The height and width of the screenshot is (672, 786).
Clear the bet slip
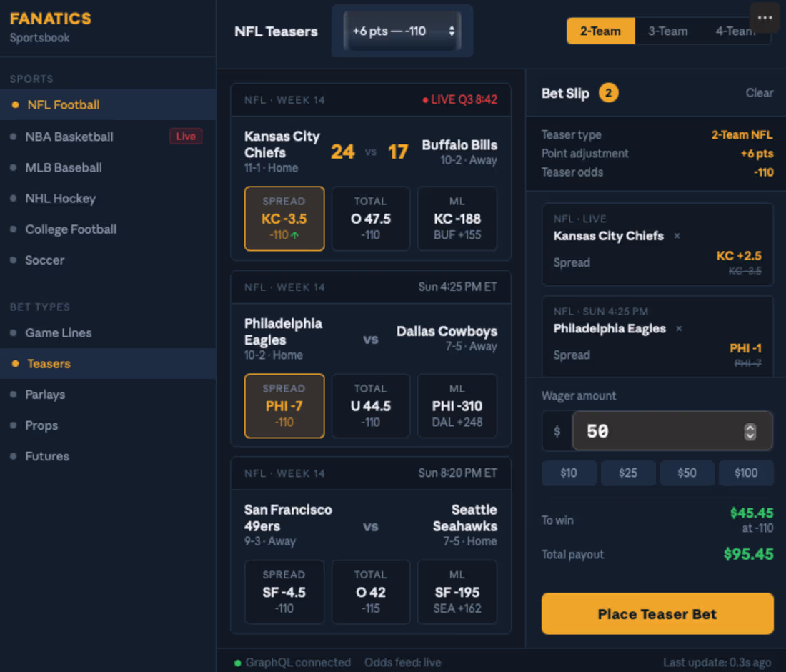coord(759,92)
